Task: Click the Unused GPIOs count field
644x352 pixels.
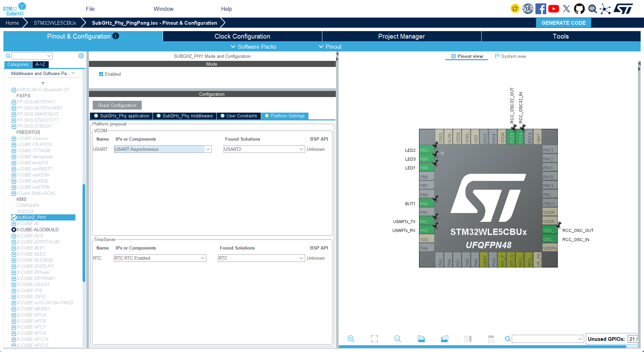Action: pyautogui.click(x=633, y=339)
